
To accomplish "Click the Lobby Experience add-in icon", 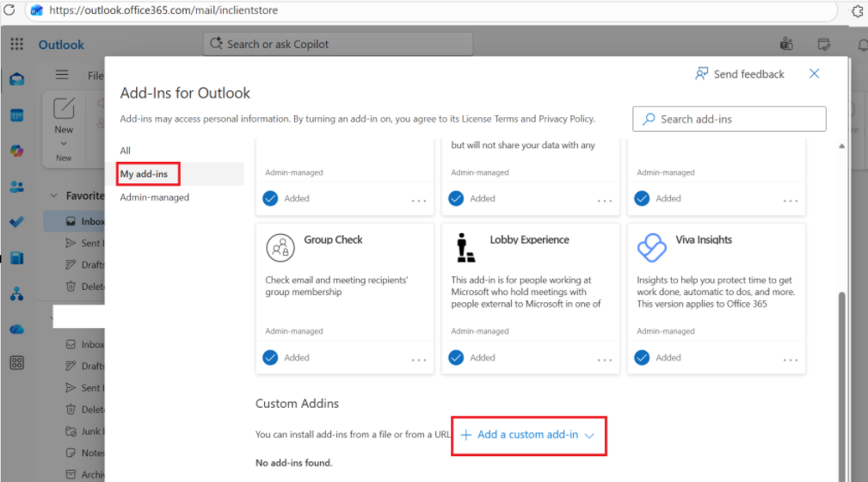I will 465,247.
